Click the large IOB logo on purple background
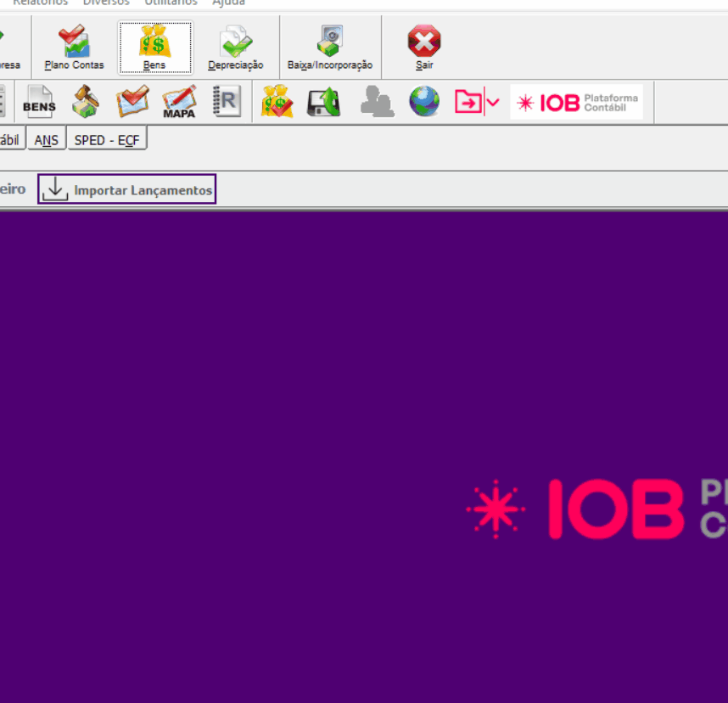The image size is (728, 703). point(594,509)
